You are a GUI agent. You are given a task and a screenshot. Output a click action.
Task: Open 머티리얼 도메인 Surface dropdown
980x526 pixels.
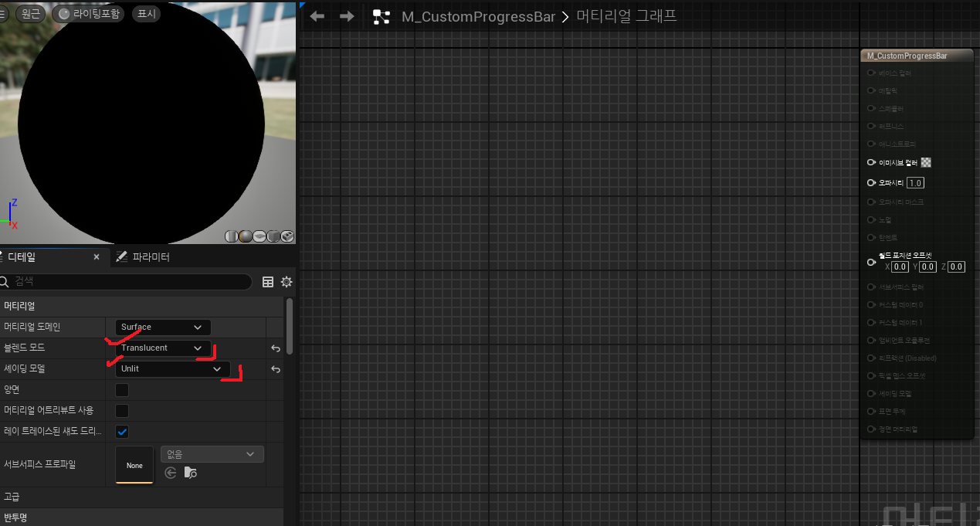coord(163,327)
